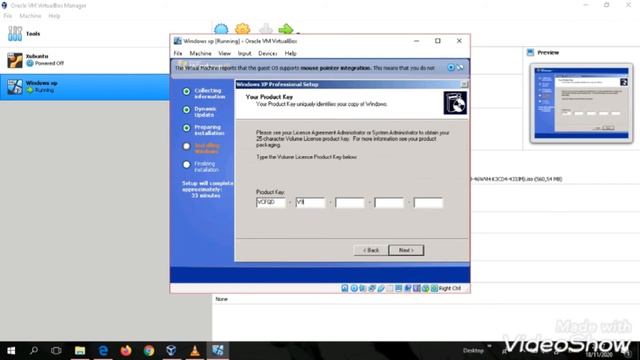Minimize the Windows xp VM window
Image resolution: width=640 pixels, height=360 pixels.
click(416, 41)
